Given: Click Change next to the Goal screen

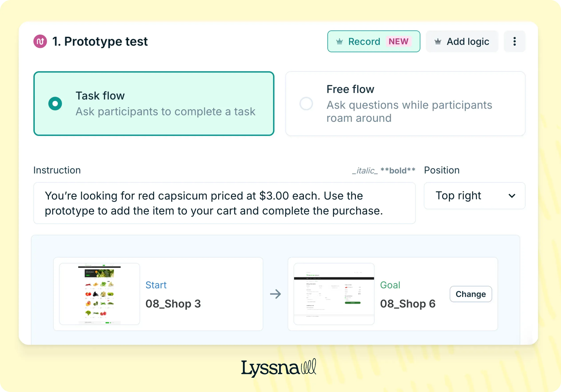Looking at the screenshot, I should tap(470, 294).
